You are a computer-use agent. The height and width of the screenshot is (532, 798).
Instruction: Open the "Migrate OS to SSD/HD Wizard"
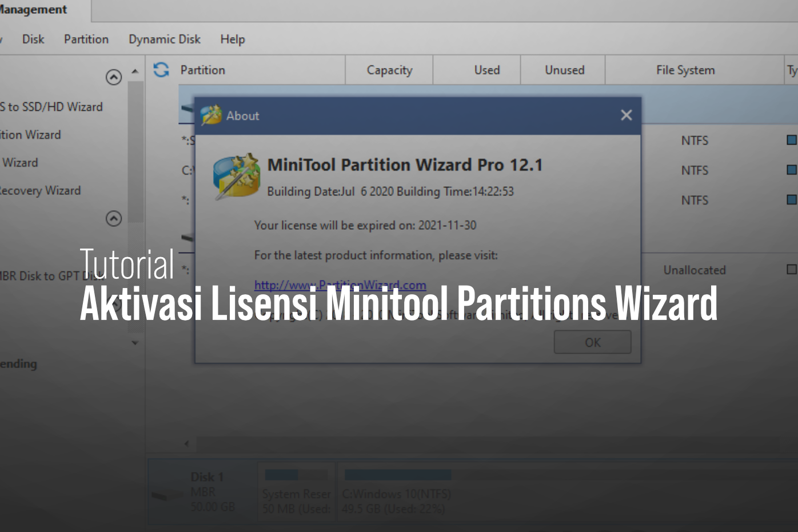[x=51, y=106]
